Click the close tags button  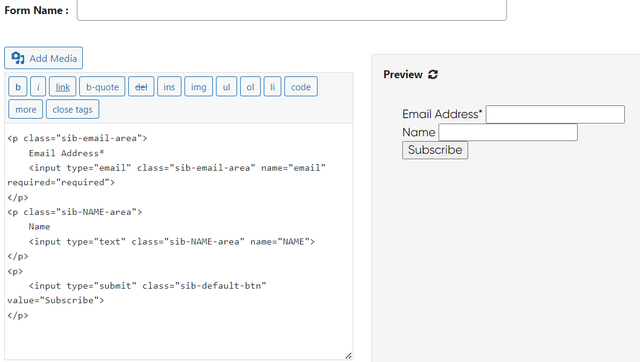(x=72, y=109)
